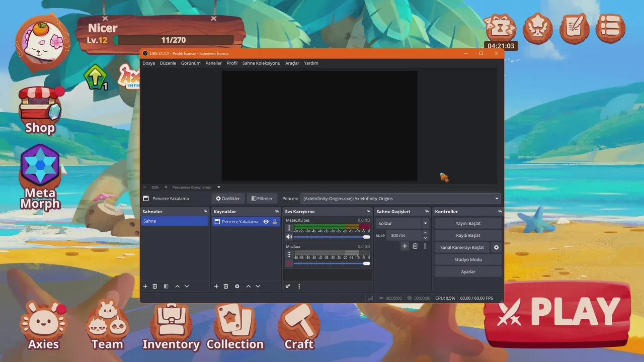Viewport: 644px width, 362px height.
Task: Open source properties gear in Kaynaklar panel
Action: pos(237,286)
